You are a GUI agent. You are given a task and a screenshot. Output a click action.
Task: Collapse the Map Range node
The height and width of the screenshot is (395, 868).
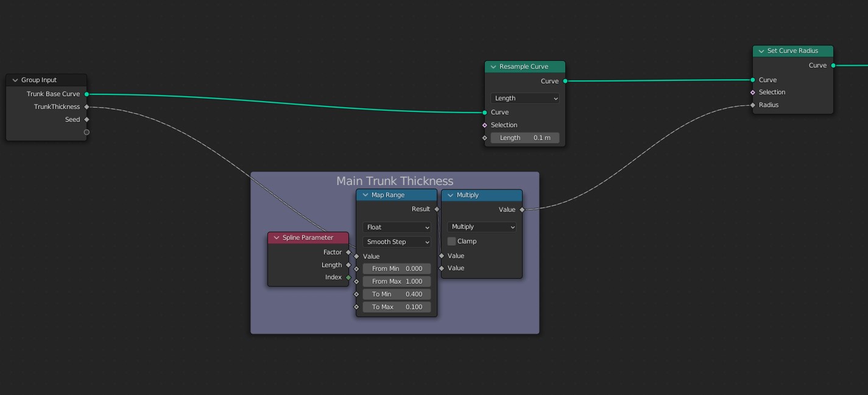point(365,195)
